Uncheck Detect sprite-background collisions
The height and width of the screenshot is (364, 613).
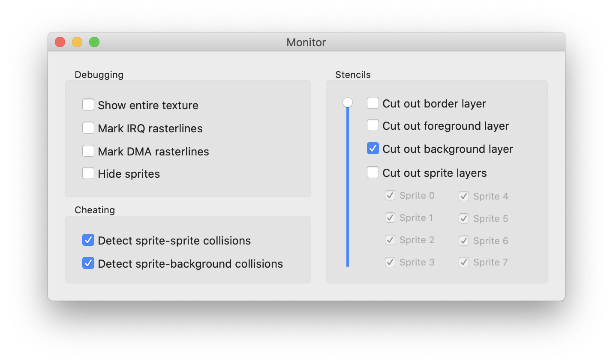pos(88,263)
